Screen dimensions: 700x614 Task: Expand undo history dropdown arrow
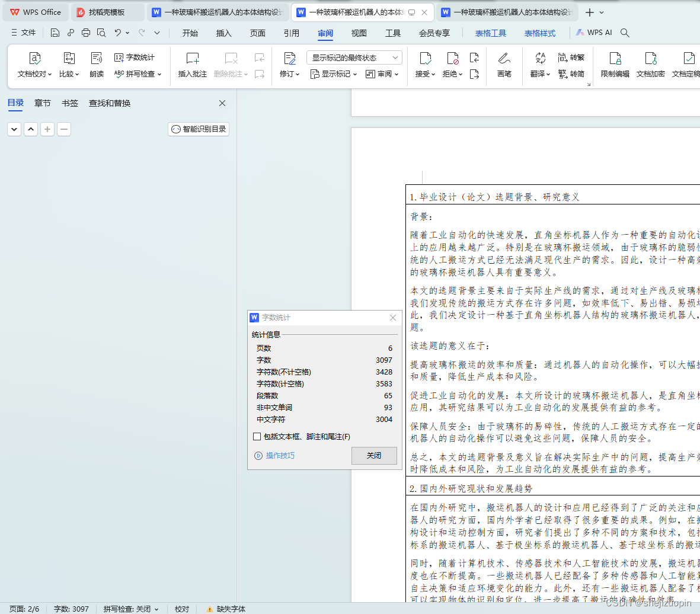tap(127, 33)
